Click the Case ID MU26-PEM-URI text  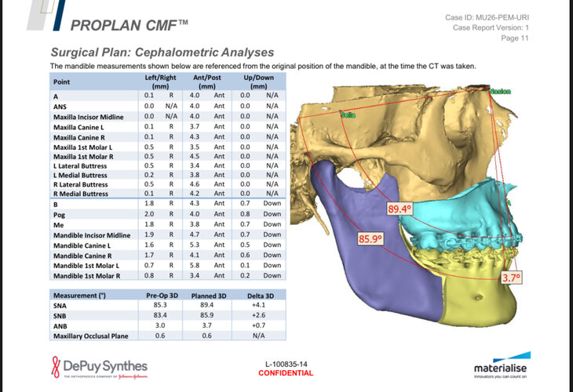[x=487, y=17]
